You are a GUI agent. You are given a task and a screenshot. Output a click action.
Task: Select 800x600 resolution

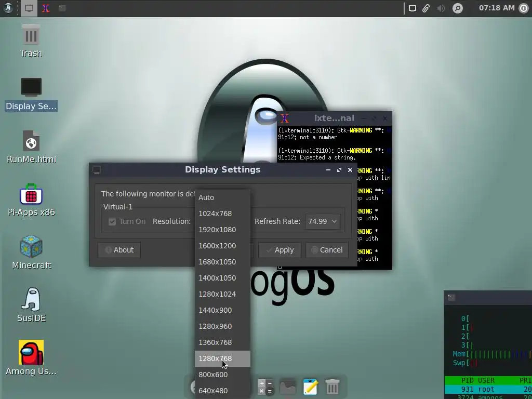pos(222,375)
